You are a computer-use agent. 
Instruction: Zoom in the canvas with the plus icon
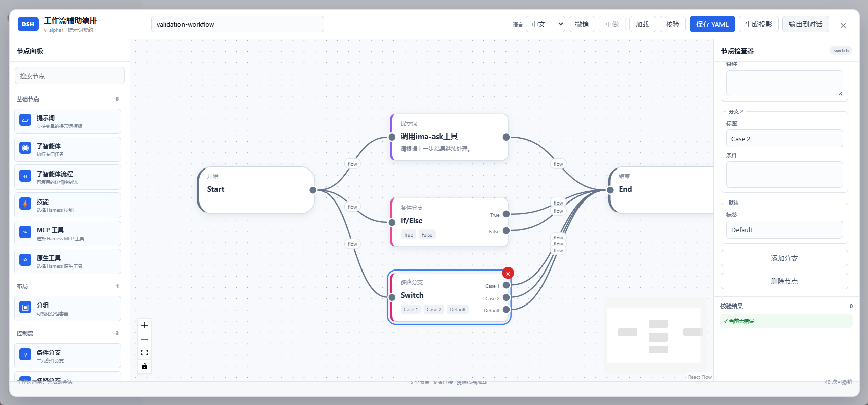click(144, 325)
